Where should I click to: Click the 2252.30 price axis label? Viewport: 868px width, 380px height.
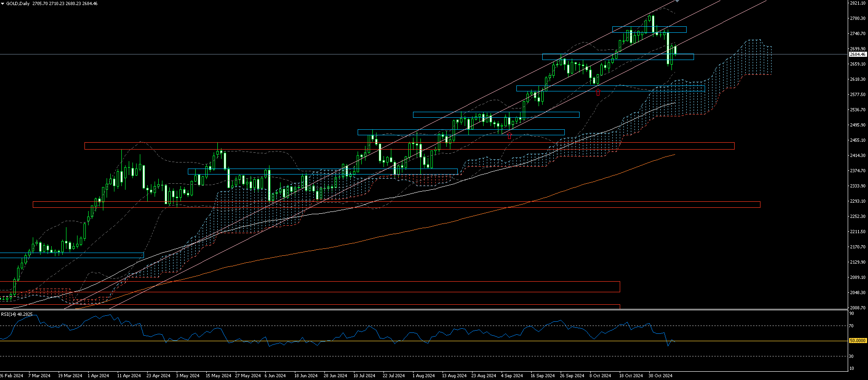[857, 217]
